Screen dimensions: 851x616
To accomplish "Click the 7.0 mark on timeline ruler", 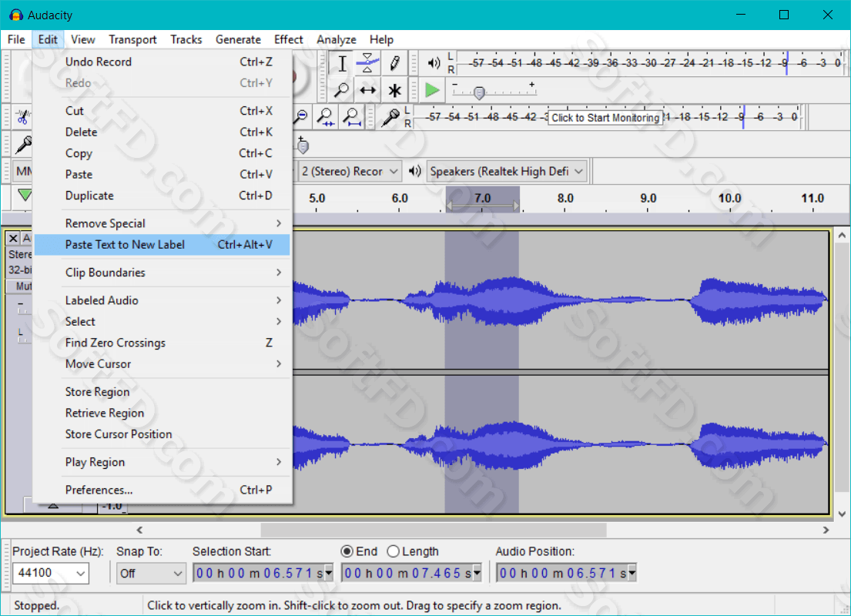I will 482,198.
